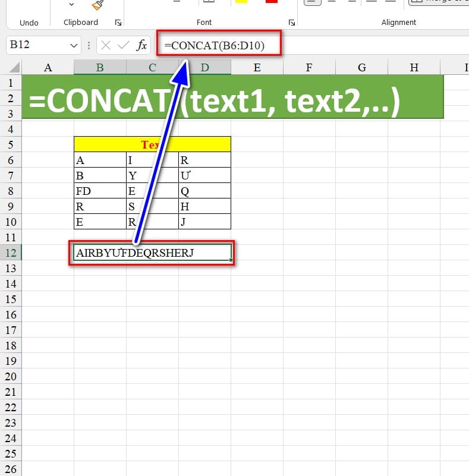The height and width of the screenshot is (476, 469).
Task: Click the yellow fill color swatch
Action: (x=241, y=2)
